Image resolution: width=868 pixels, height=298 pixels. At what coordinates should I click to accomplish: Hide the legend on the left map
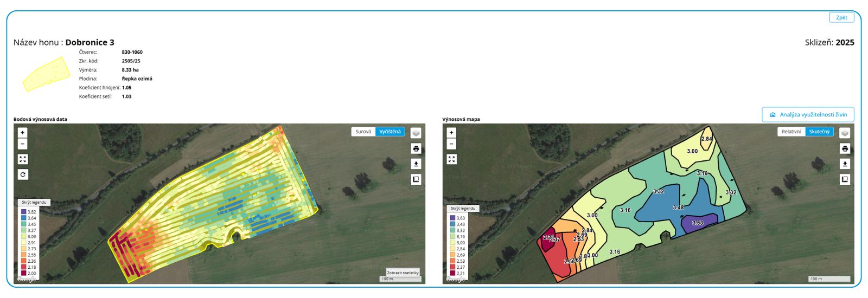pos(34,203)
